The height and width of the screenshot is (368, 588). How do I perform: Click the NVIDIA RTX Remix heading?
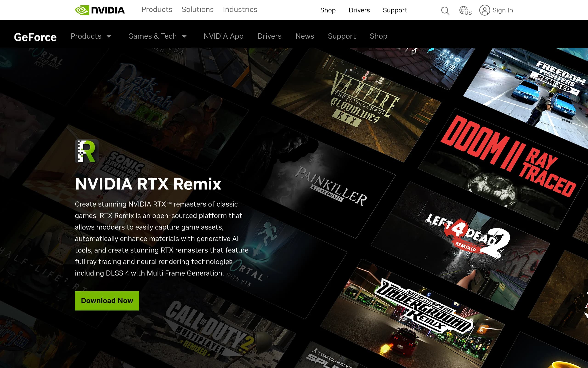coord(148,184)
